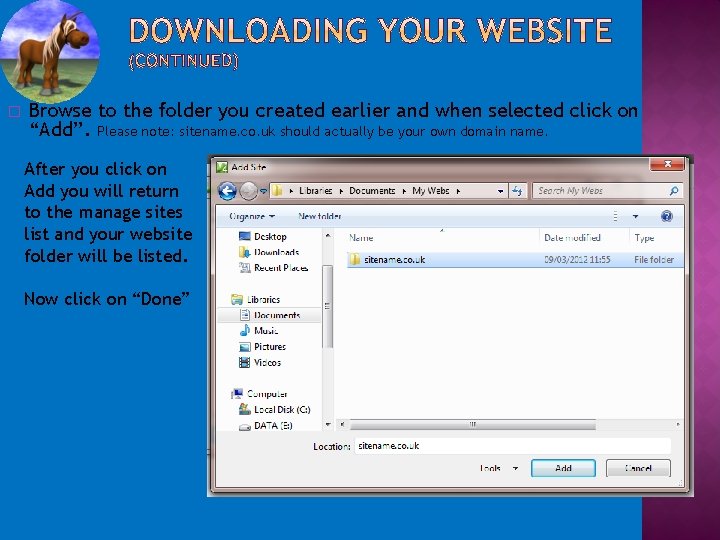Click the Refresh button beside address bar

(x=517, y=191)
